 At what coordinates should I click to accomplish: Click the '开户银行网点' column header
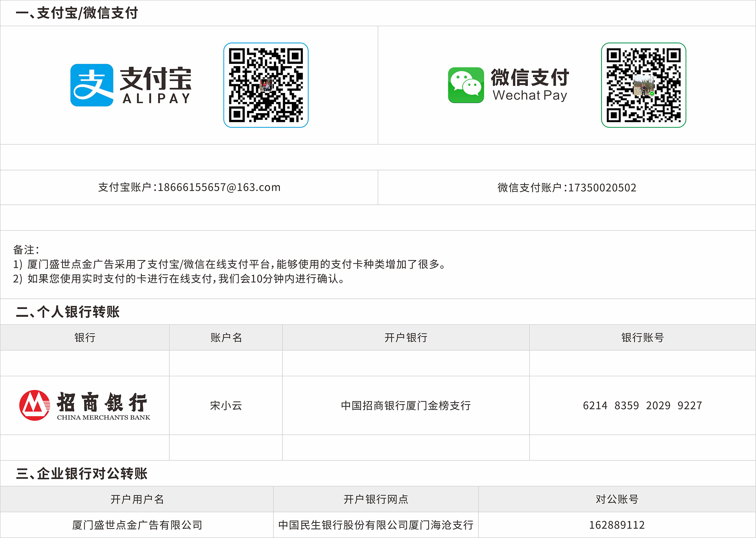[x=376, y=499]
